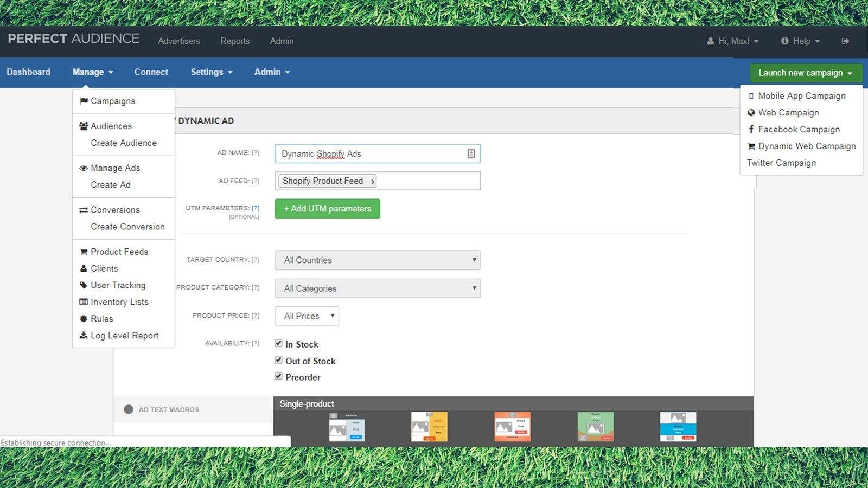Open the Reports link in header
The image size is (868, 488).
click(235, 41)
